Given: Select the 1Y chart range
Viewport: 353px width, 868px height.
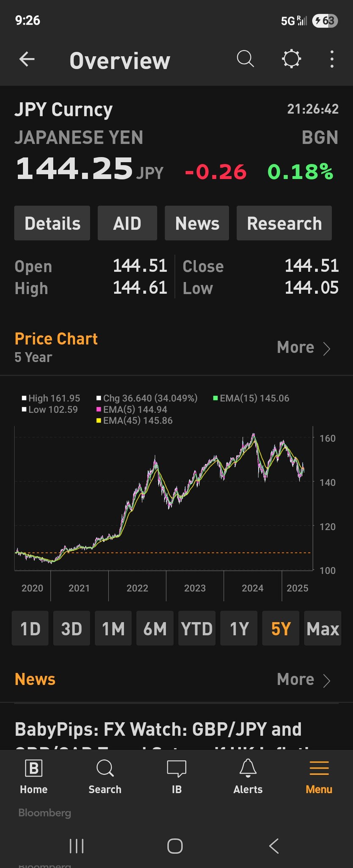Looking at the screenshot, I should pos(239,629).
